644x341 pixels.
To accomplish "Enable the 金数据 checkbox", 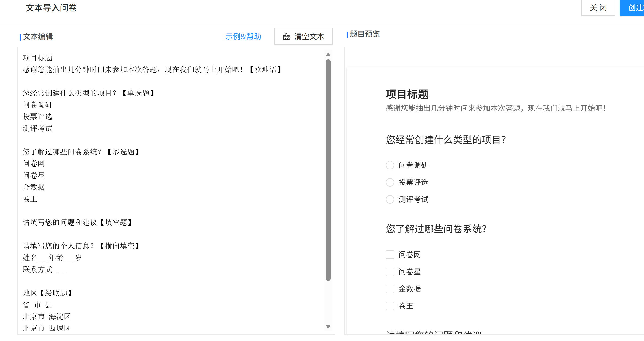I will click(390, 289).
